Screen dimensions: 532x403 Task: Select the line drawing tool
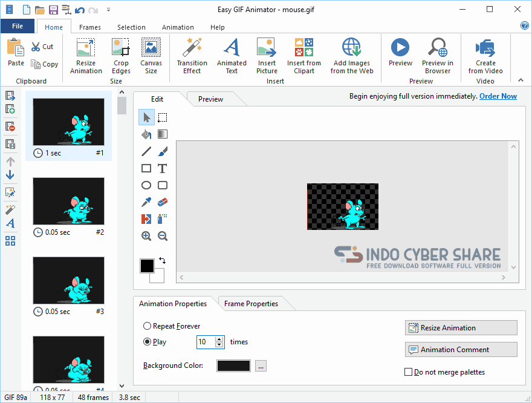146,151
